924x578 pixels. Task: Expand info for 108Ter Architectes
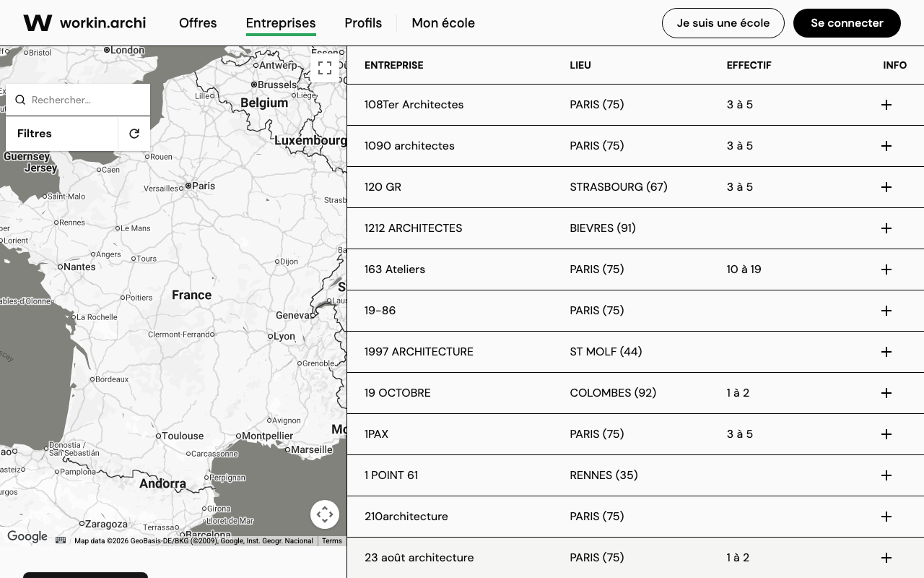tap(886, 105)
